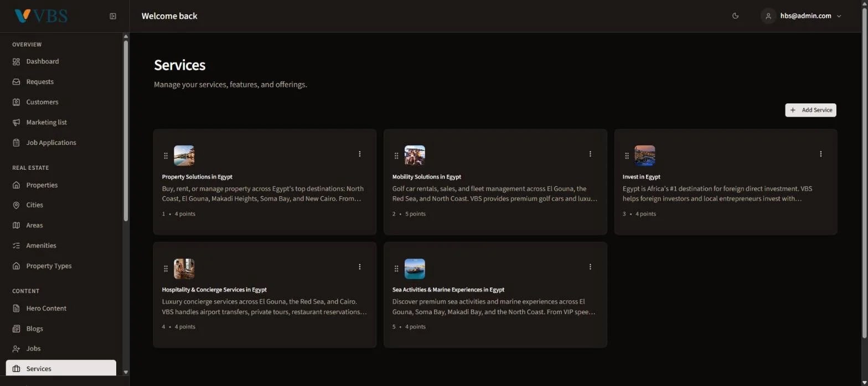Open options menu for Mobility Solutions card
This screenshot has height=386, width=868.
pyautogui.click(x=590, y=154)
